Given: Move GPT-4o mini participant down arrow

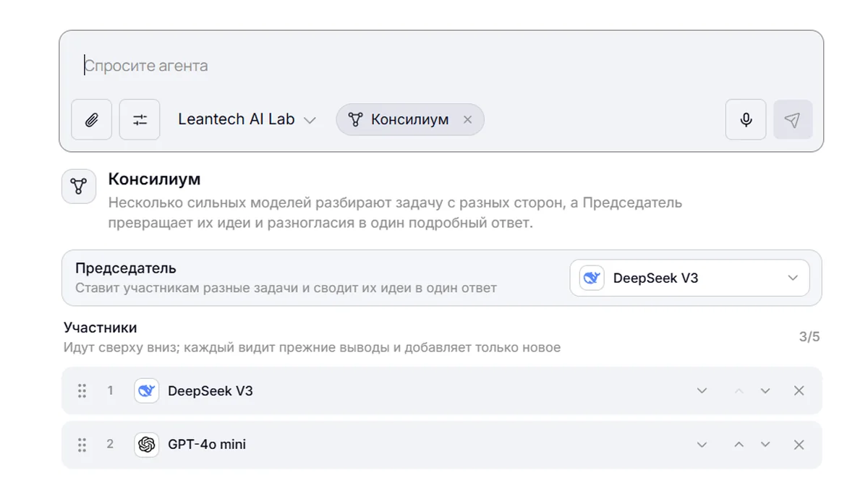Looking at the screenshot, I should coord(765,445).
